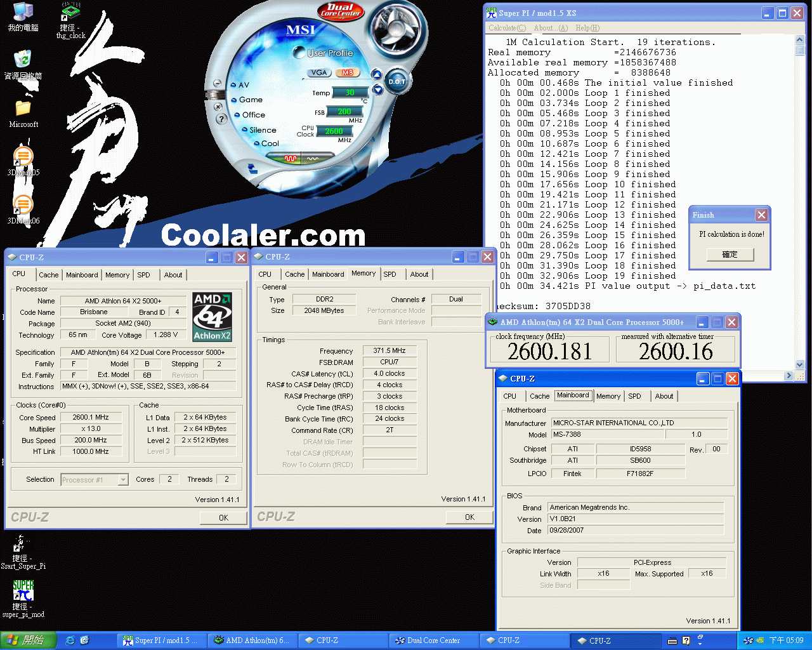This screenshot has height=650, width=812.
Task: Click the motherboard Model field MS-7388
Action: click(x=607, y=434)
